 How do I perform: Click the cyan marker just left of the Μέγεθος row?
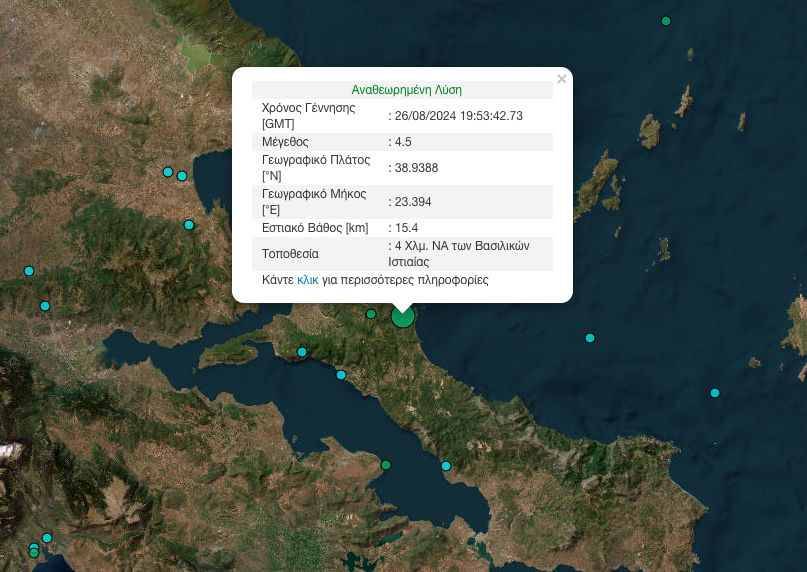coord(189,225)
